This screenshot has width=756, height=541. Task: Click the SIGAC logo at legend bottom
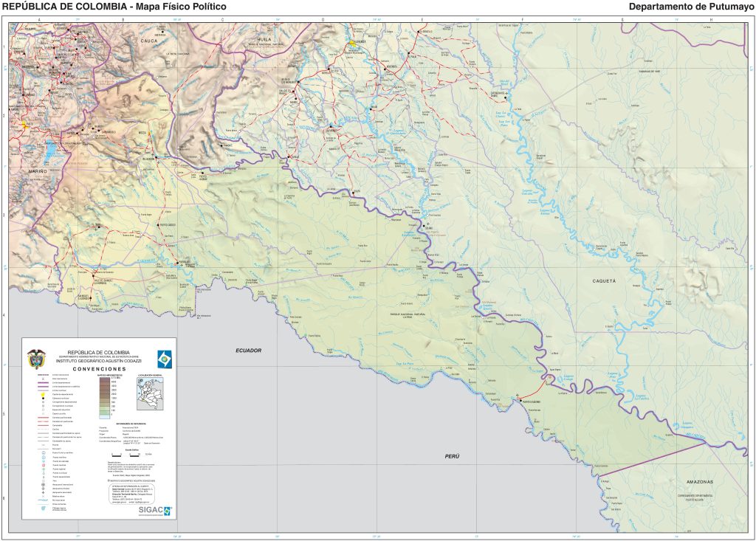pyautogui.click(x=154, y=511)
